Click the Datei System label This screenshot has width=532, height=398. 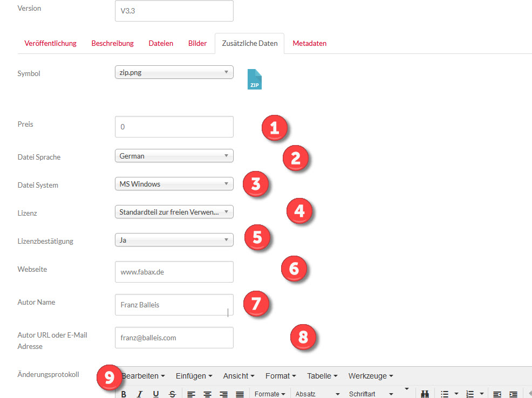tap(38, 186)
